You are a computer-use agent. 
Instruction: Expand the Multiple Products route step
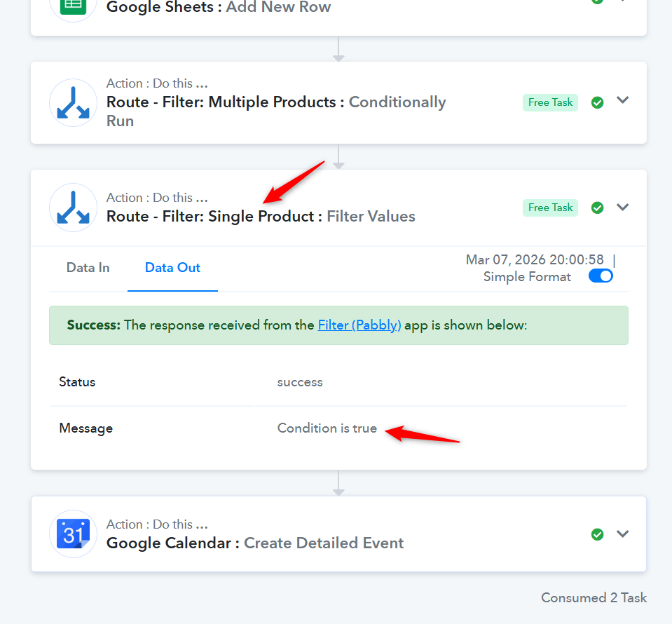click(x=622, y=100)
